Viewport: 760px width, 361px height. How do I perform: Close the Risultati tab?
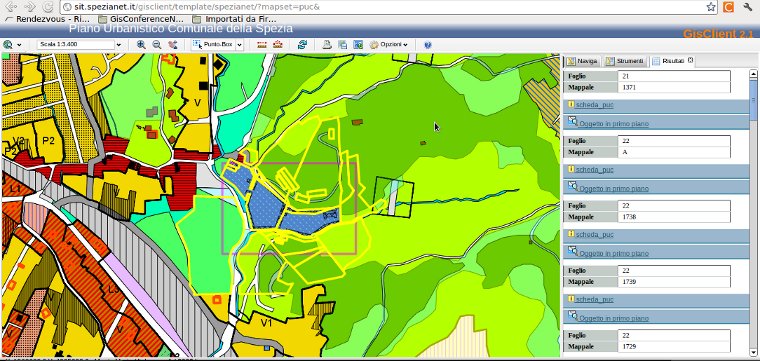point(691,61)
